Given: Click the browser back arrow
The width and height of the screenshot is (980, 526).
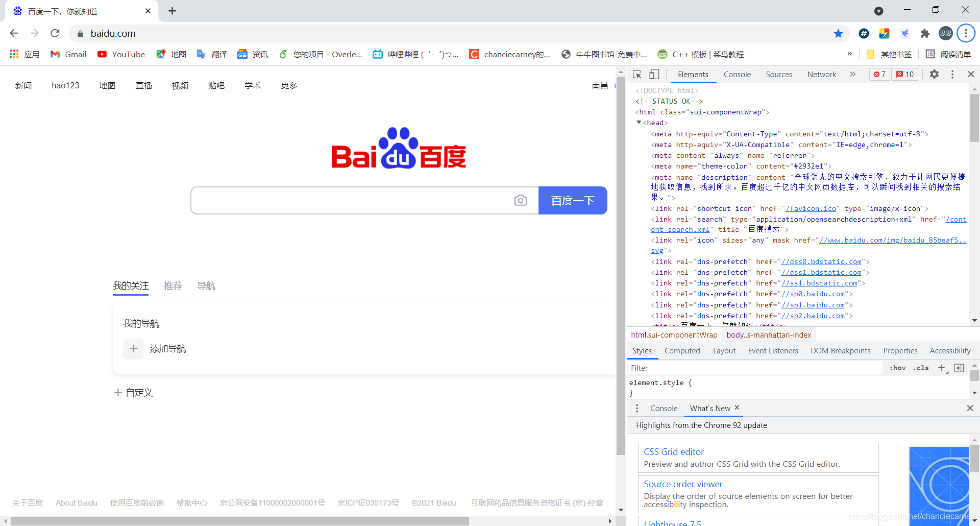Looking at the screenshot, I should 14,33.
